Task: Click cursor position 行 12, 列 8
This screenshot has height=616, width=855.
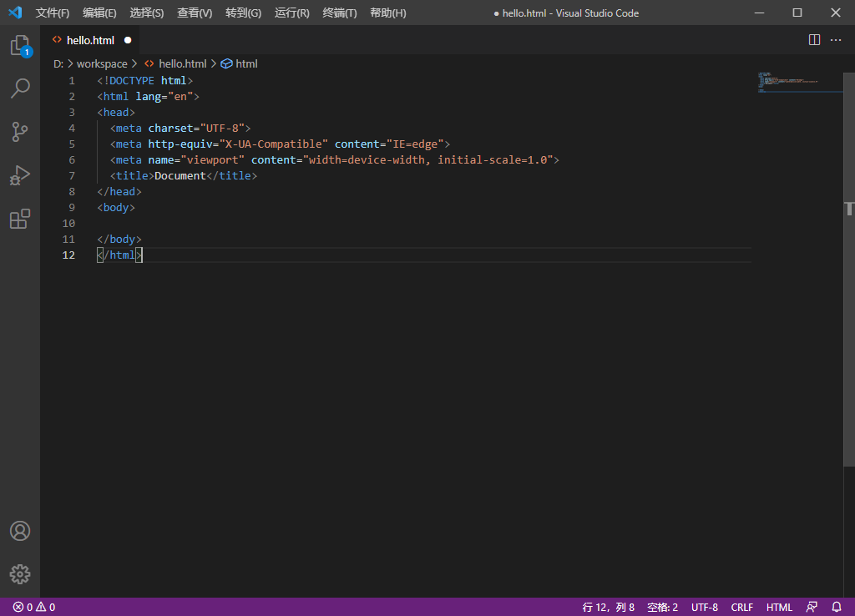Action: [x=609, y=607]
